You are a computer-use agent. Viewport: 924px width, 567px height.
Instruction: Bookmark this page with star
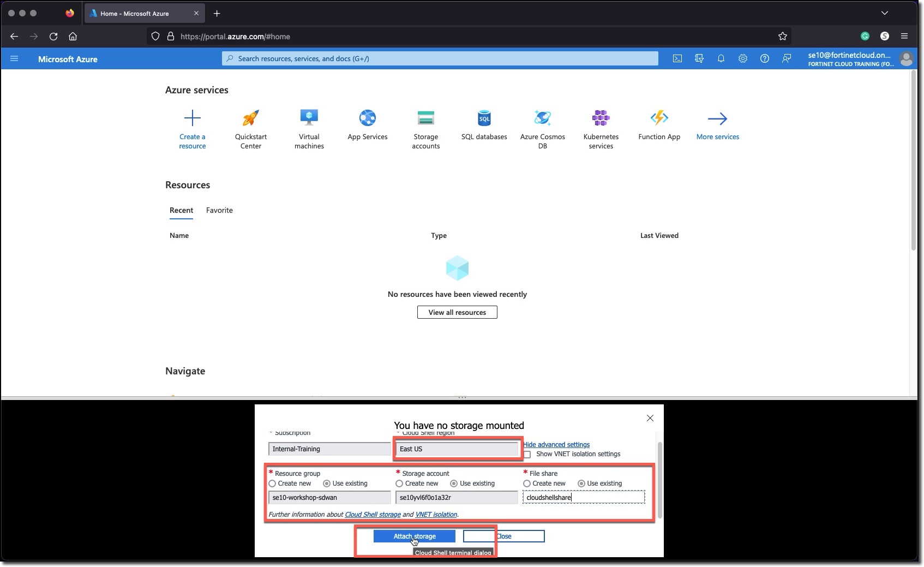(x=783, y=37)
